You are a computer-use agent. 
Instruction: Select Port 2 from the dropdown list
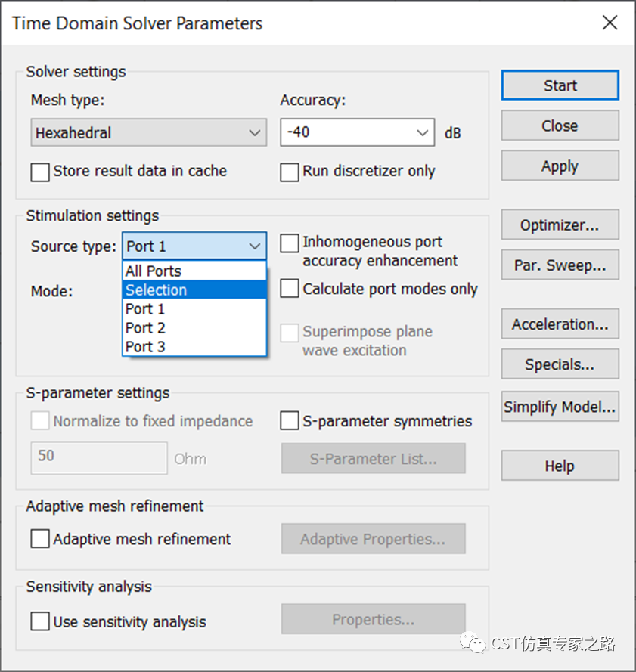coord(194,327)
